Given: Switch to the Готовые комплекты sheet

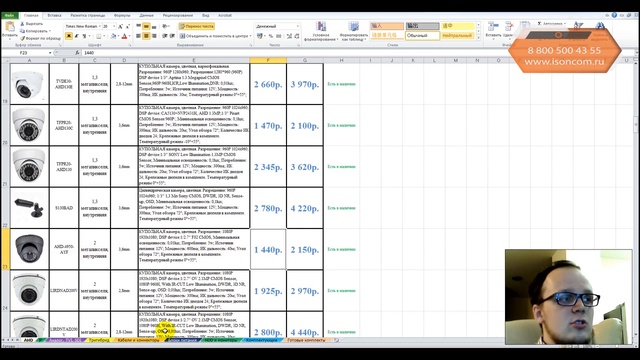Looking at the screenshot, I should (306, 340).
